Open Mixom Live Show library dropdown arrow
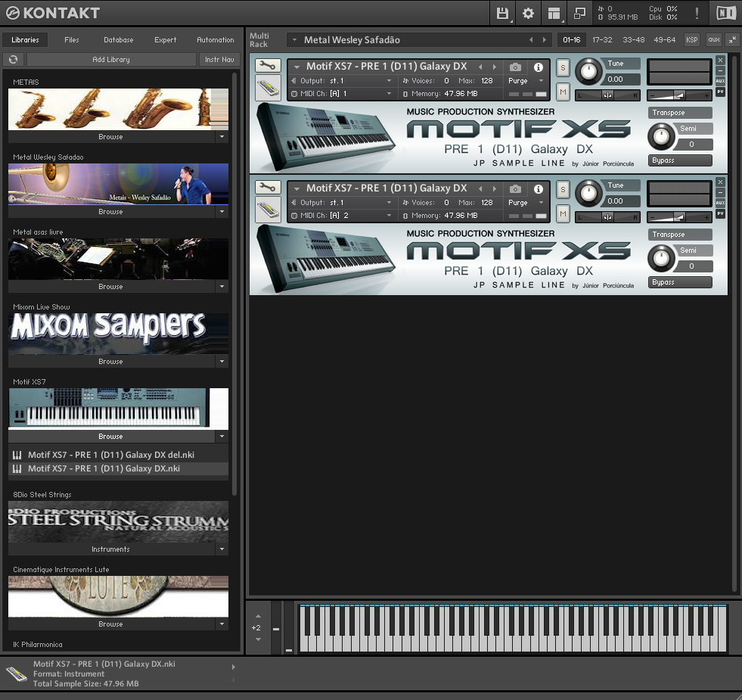 tap(222, 362)
